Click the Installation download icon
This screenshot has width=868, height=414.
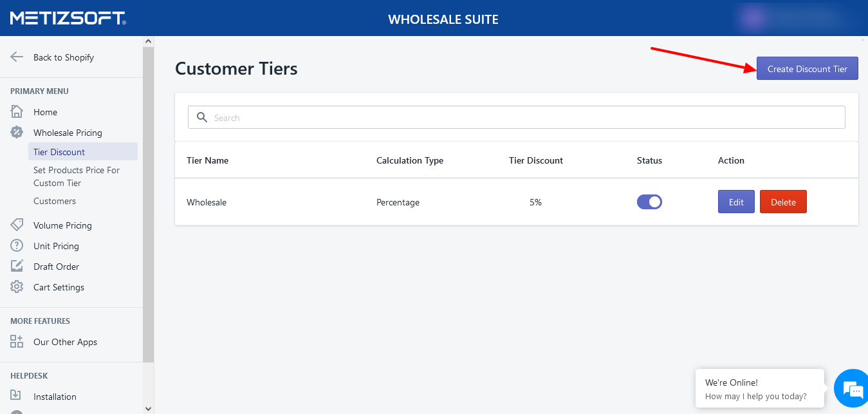pos(17,397)
